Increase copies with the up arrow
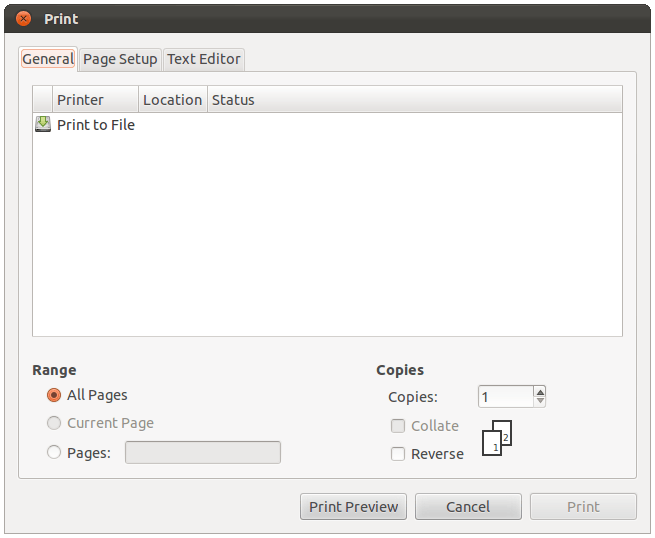Screen dimensions: 655x538 (540, 392)
